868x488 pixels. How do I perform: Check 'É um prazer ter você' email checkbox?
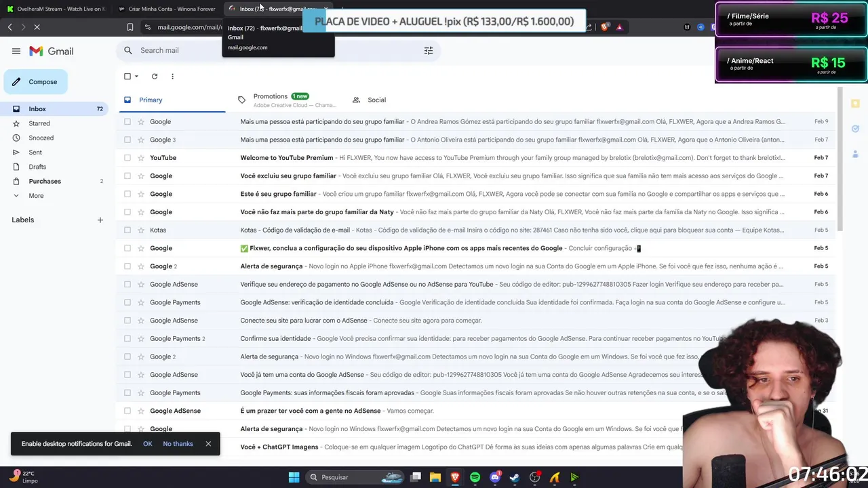127,411
